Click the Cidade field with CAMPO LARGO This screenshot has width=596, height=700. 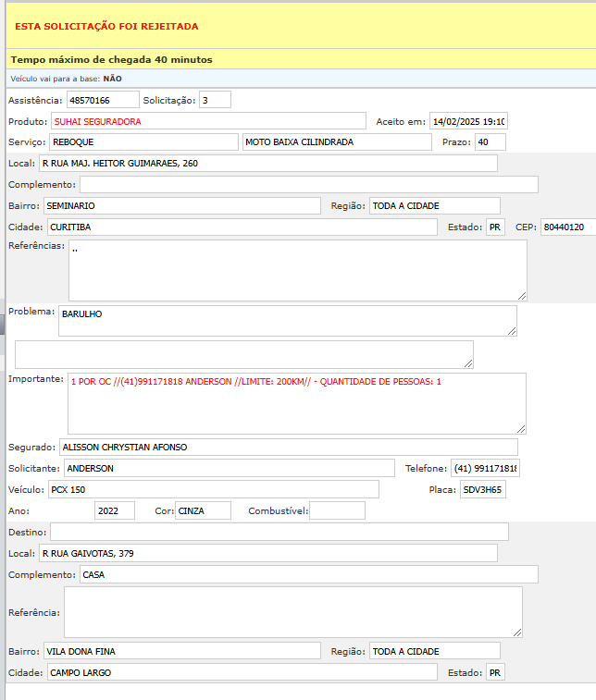pyautogui.click(x=242, y=672)
